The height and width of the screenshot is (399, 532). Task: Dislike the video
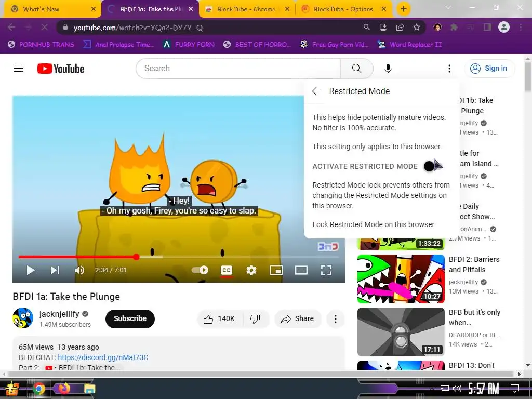tap(256, 318)
